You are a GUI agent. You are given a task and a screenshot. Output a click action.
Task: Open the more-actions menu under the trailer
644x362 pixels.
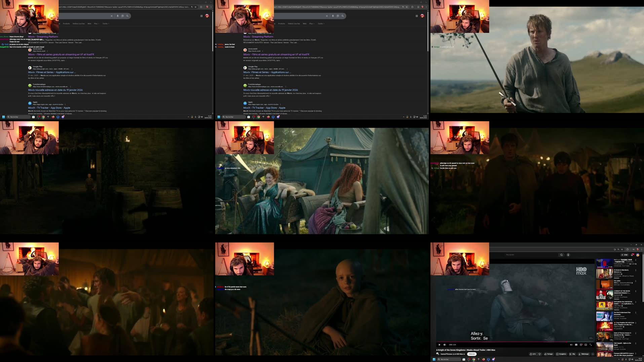tap(593, 354)
